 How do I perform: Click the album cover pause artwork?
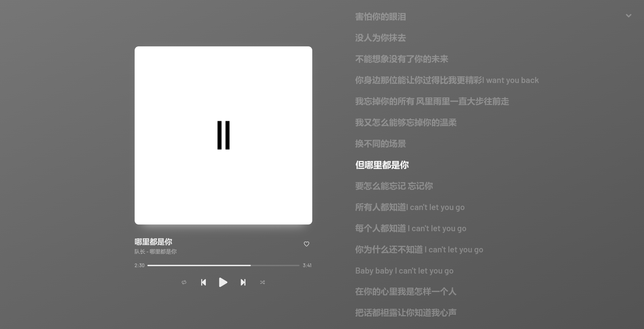pyautogui.click(x=223, y=135)
